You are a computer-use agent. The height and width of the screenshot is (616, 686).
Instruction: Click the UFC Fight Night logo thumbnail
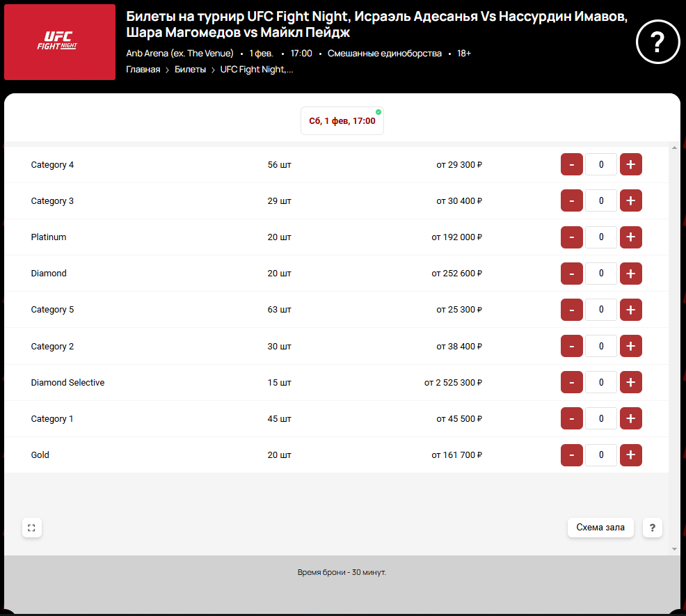[x=60, y=42]
